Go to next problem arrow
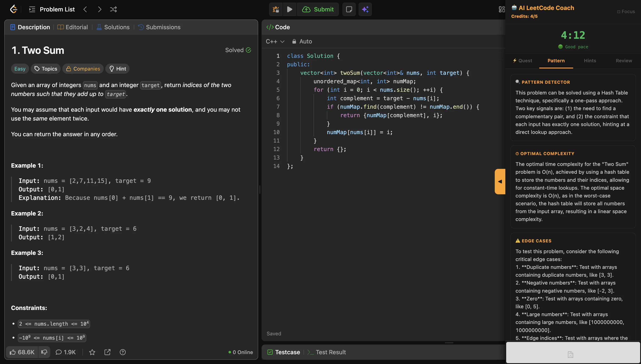641x364 pixels. [100, 9]
